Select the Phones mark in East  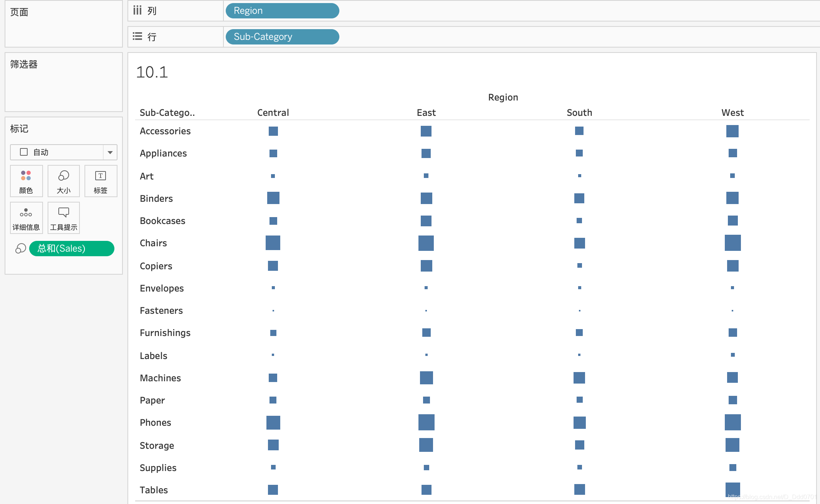coord(426,422)
